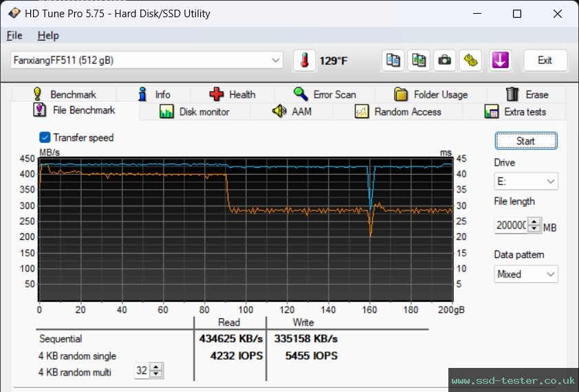This screenshot has width=579, height=392.
Task: Click the copy screenshot to clipboard icon
Action: coord(419,61)
